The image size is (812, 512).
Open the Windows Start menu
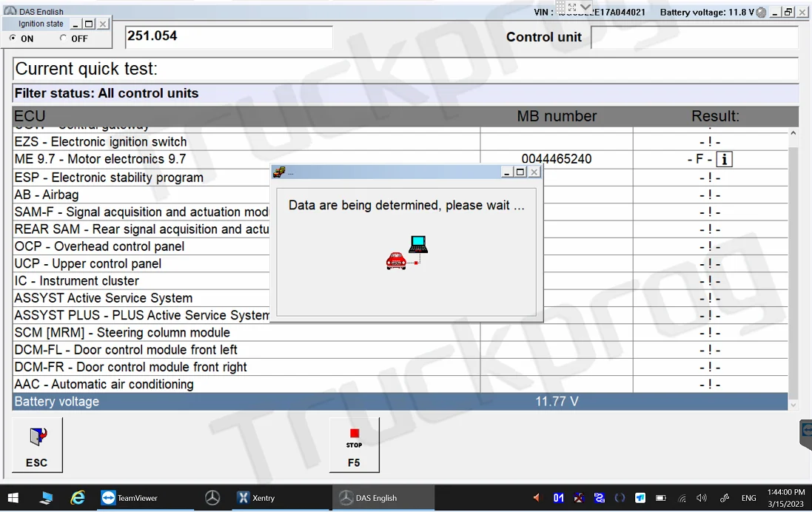[x=13, y=498]
